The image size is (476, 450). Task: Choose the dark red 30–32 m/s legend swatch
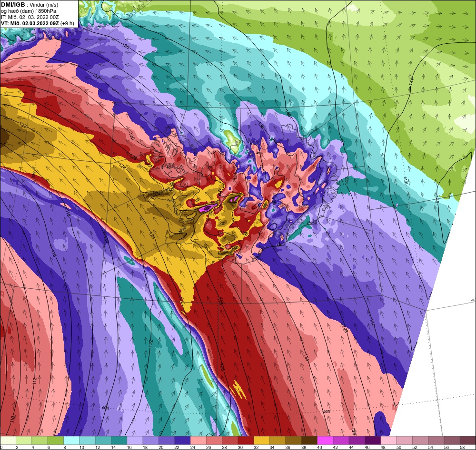pos(246,440)
